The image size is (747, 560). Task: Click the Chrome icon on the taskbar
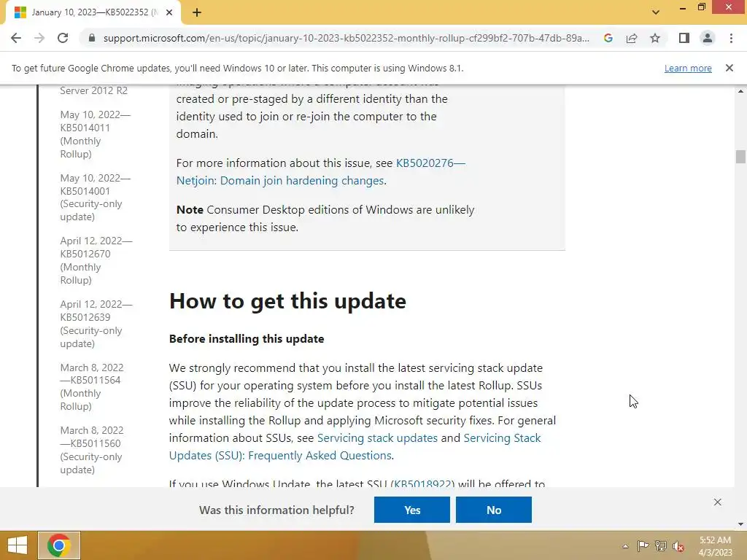point(59,545)
